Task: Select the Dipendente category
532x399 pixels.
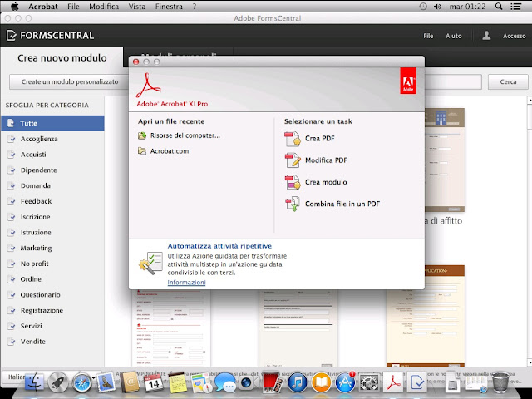Action: (52, 170)
